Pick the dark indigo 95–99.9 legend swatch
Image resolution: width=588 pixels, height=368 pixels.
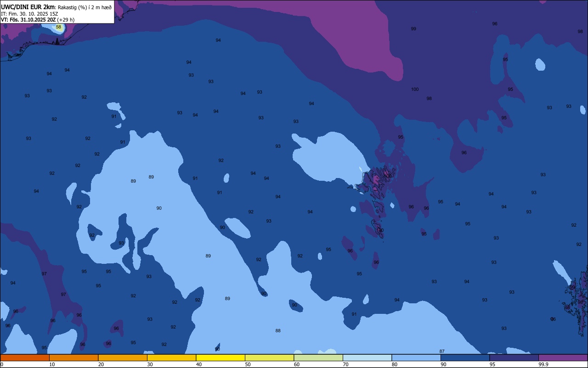point(514,357)
